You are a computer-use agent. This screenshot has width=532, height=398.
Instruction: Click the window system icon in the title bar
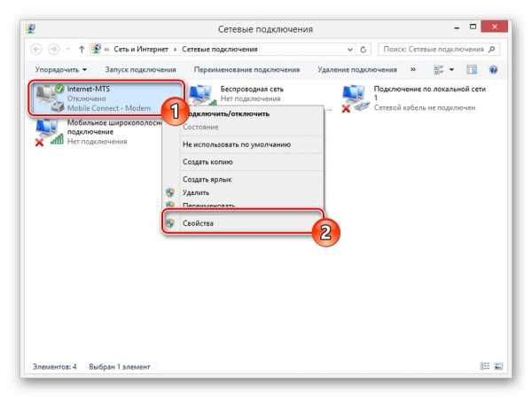[x=31, y=28]
